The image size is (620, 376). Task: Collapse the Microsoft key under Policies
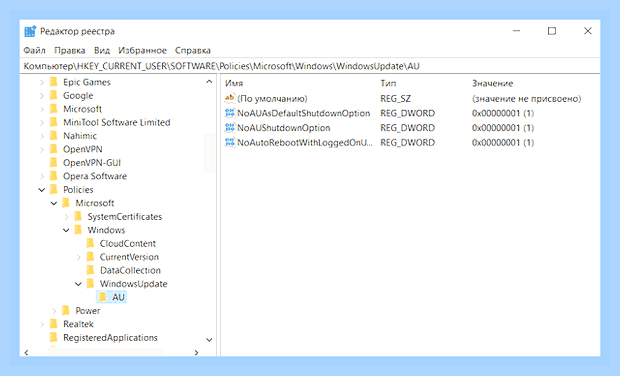click(x=54, y=203)
